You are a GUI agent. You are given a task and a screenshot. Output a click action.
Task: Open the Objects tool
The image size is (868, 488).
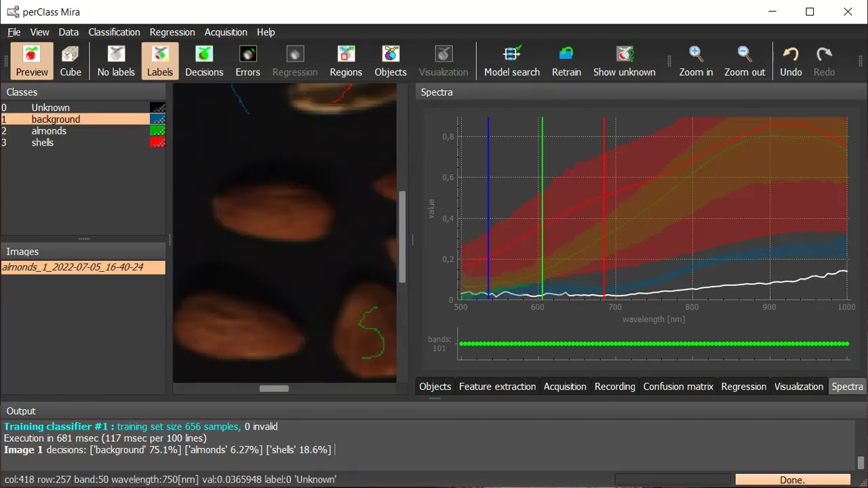coord(391,61)
